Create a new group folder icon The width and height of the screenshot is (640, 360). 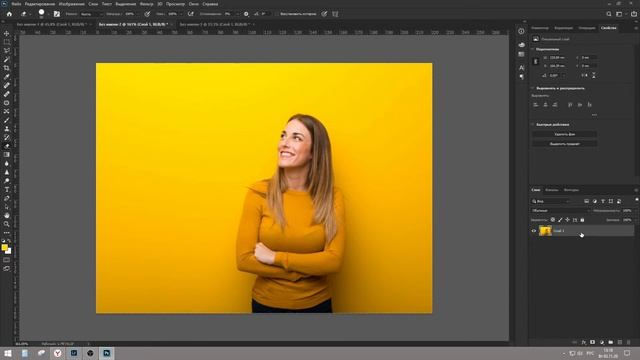click(611, 342)
